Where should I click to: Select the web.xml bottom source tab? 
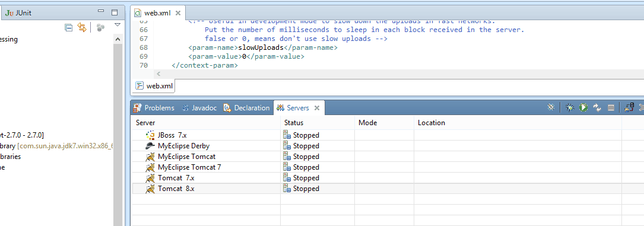pos(155,86)
